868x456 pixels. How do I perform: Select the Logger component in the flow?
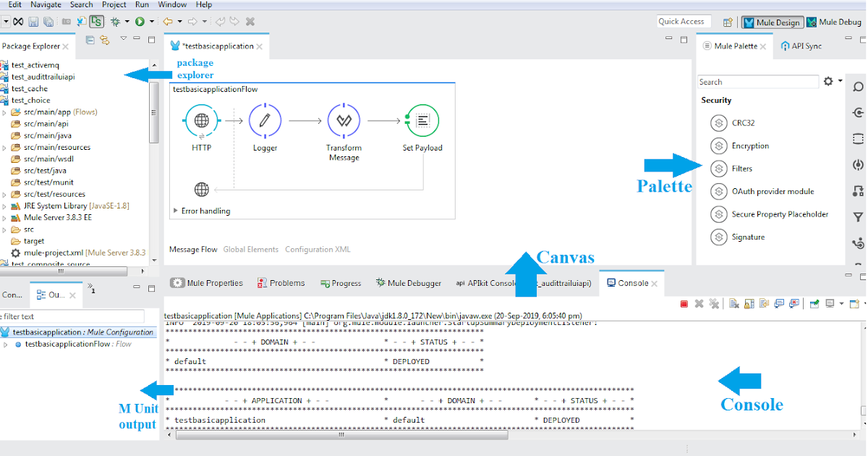pos(265,120)
